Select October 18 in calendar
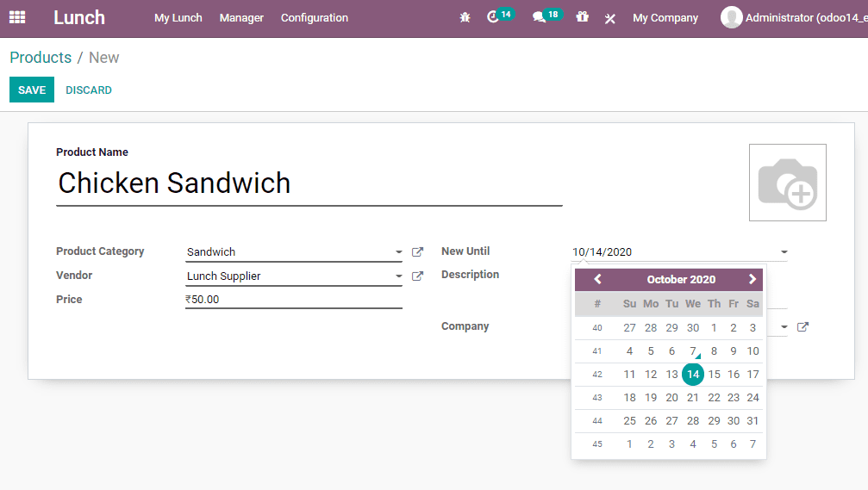This screenshot has width=868, height=490. pos(629,398)
